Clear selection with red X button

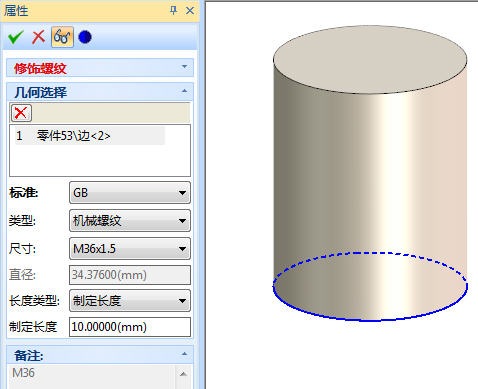tap(21, 113)
